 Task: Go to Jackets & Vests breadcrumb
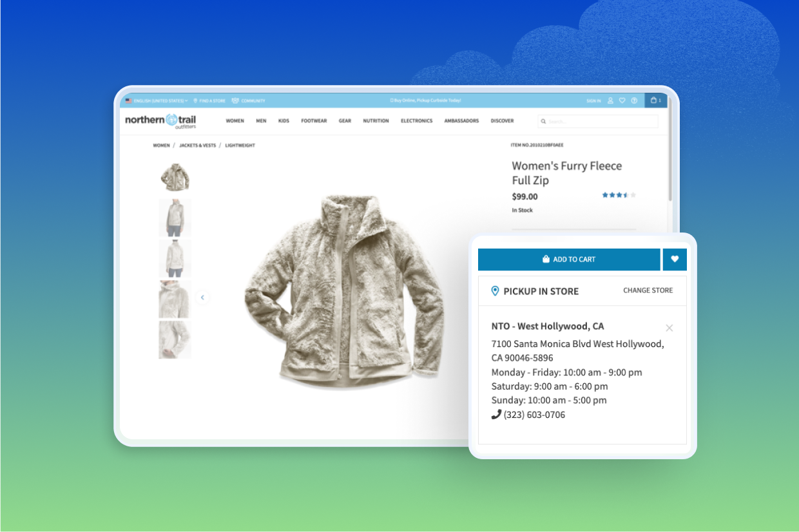pos(197,146)
